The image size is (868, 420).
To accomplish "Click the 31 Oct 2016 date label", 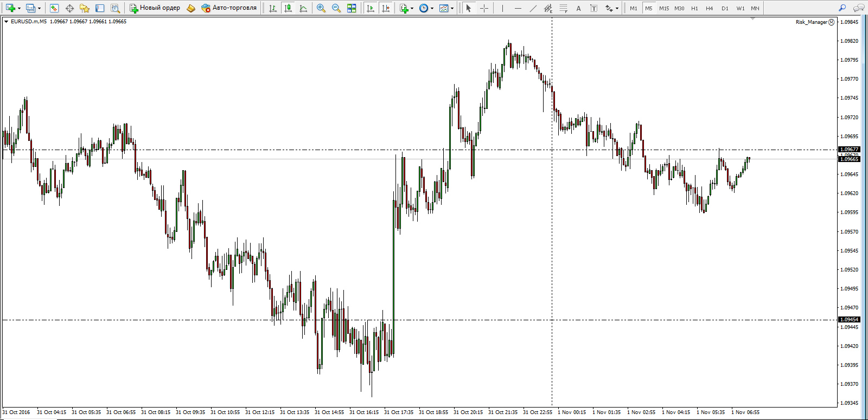I will point(16,412).
